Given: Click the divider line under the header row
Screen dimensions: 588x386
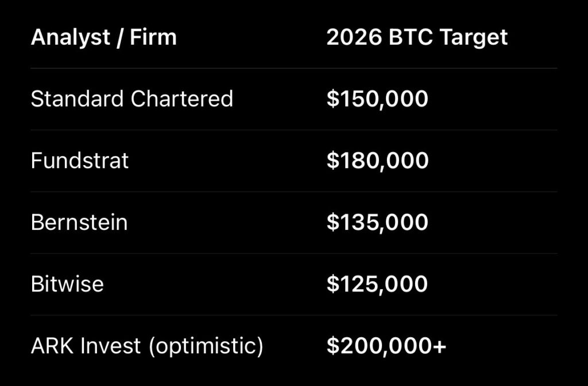Looking at the screenshot, I should [x=293, y=68].
